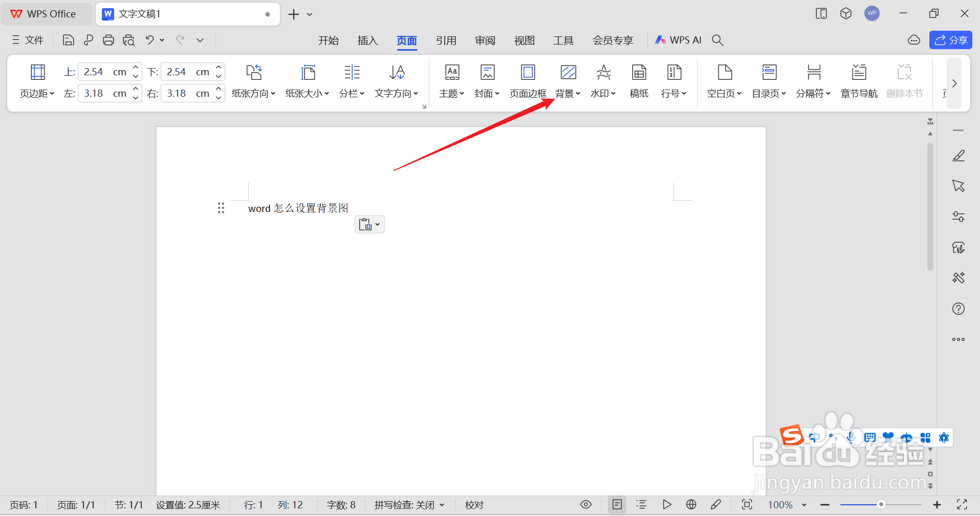This screenshot has width=980, height=516.
Task: Expand the ribbon scroll right arrow
Action: click(x=954, y=83)
